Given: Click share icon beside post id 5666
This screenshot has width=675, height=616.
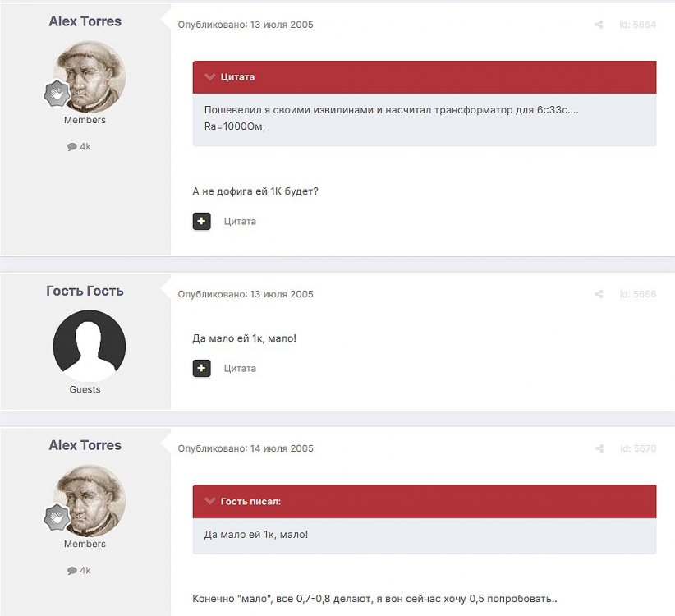Looking at the screenshot, I should coord(599,294).
